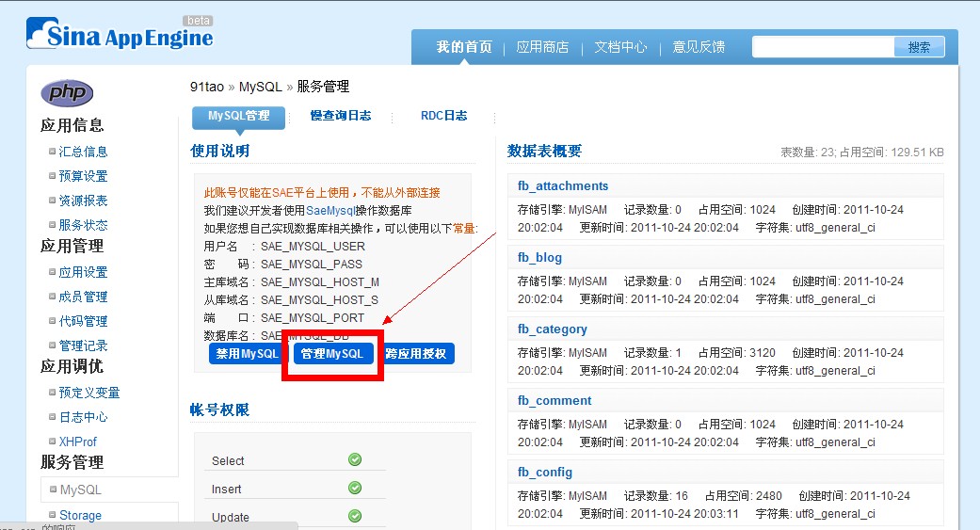
Task: Switch to the 慢查询日志 tab
Action: pos(341,116)
